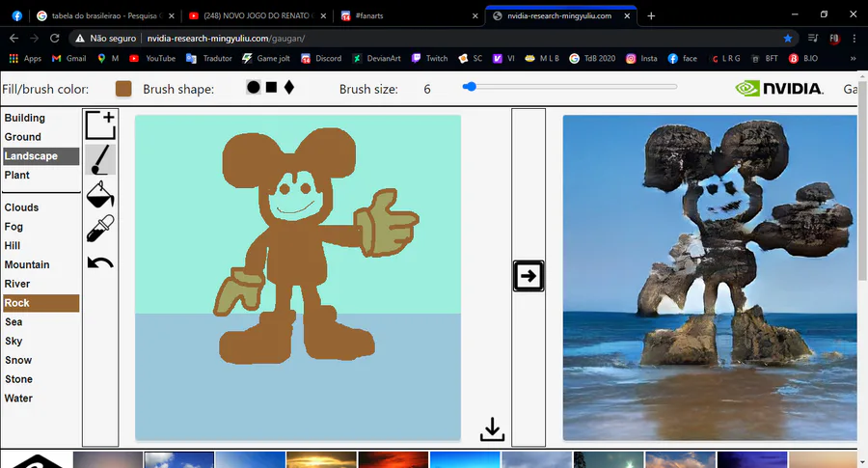Open the Twitch bookmark

429,58
